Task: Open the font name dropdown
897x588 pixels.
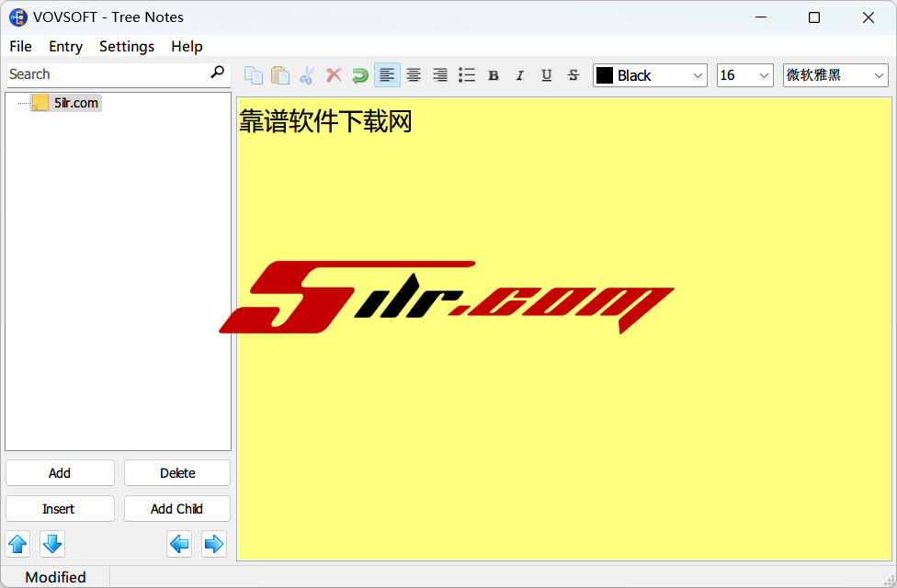Action: tap(835, 75)
